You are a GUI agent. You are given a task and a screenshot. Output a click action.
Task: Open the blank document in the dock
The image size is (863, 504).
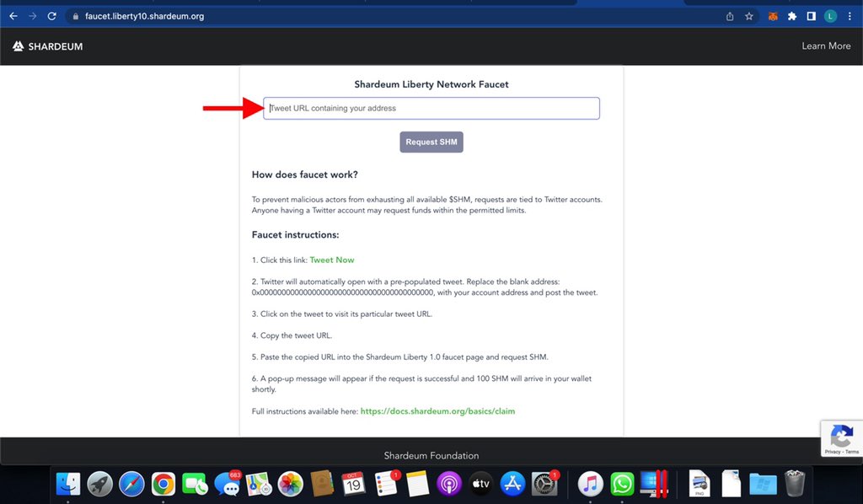coord(732,484)
